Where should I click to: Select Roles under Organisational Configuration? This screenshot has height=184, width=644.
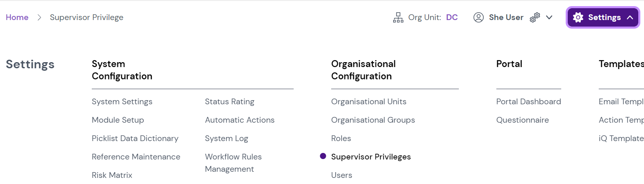341,138
